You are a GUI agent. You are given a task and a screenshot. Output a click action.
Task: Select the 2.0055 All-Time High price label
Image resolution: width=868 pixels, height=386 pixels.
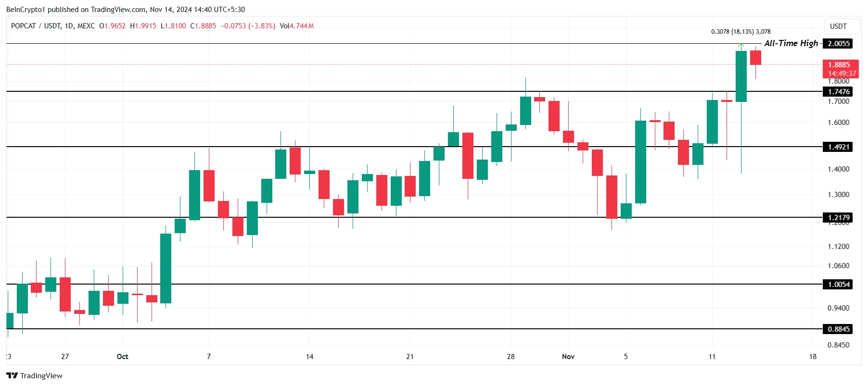838,44
